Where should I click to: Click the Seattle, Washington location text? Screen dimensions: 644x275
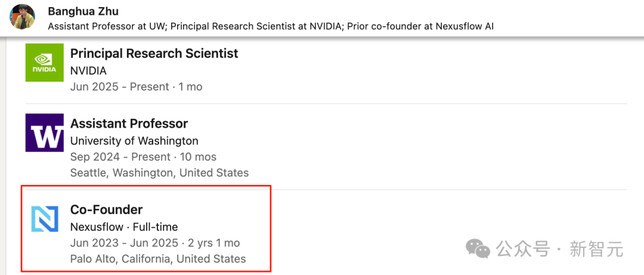159,172
